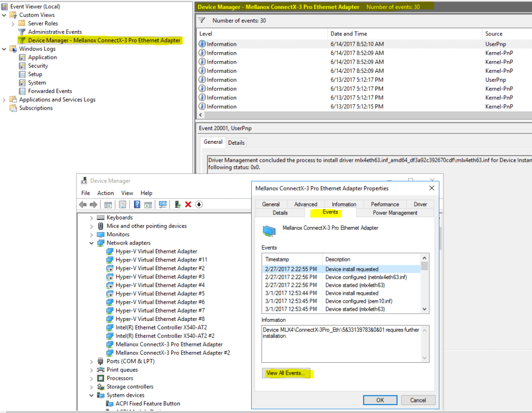Collapse the Network adapters category
Viewport: 532px width, 413px height.
[x=92, y=243]
